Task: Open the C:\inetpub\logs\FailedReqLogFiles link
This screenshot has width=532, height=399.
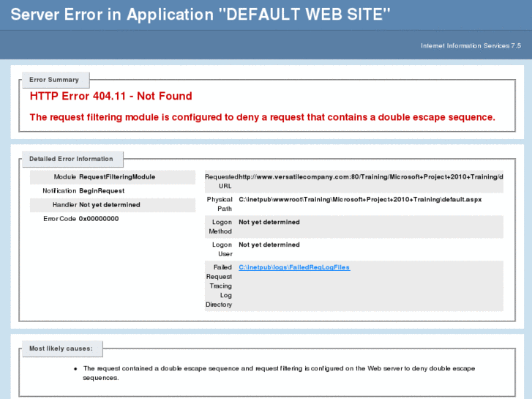Action: pyautogui.click(x=294, y=267)
